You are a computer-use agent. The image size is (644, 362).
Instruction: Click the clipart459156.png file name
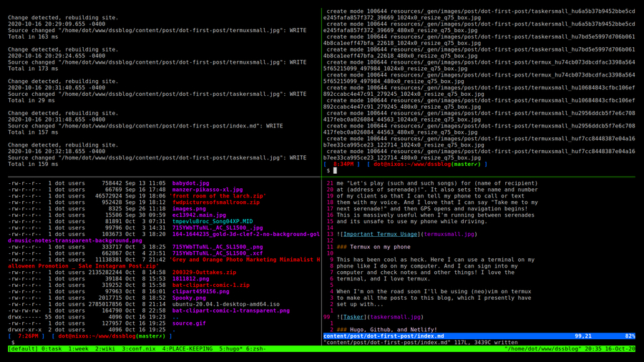click(x=200, y=291)
